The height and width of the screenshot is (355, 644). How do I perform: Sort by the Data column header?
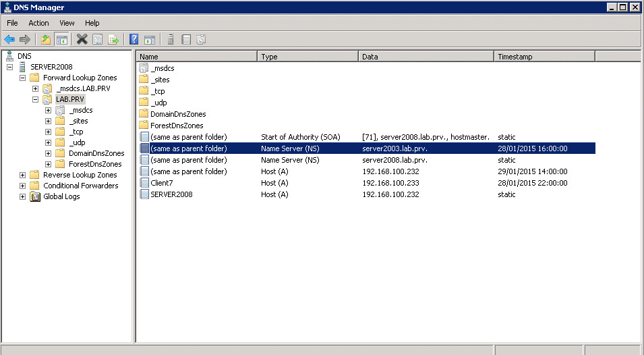pos(426,57)
